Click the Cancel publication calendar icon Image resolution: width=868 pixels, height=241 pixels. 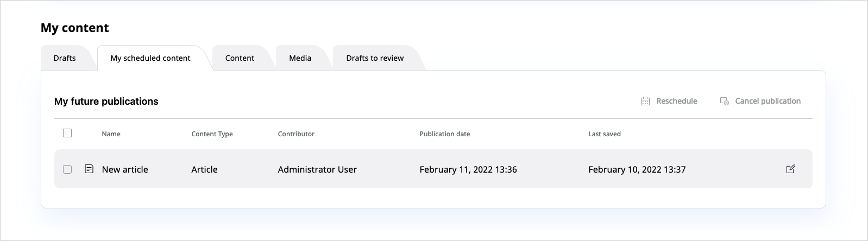click(724, 101)
